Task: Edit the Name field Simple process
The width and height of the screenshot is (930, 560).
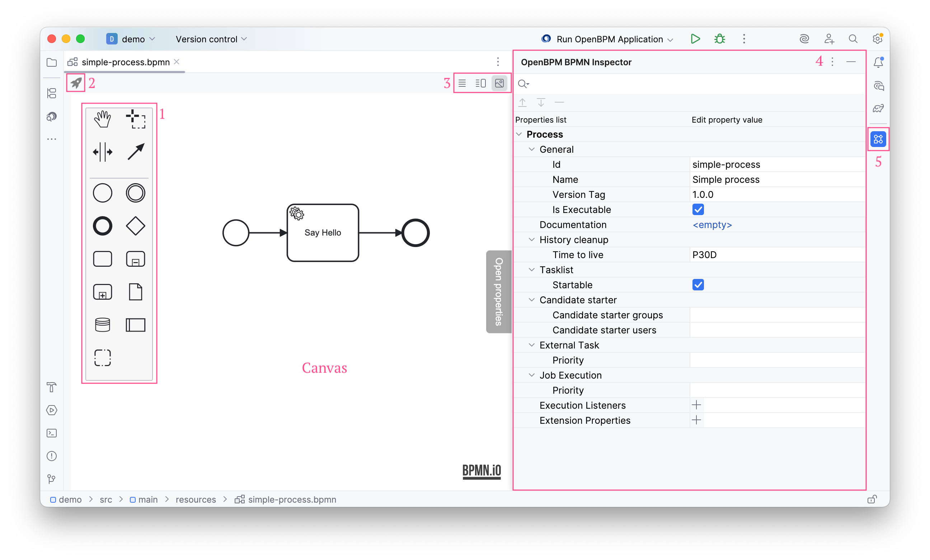Action: pyautogui.click(x=777, y=180)
